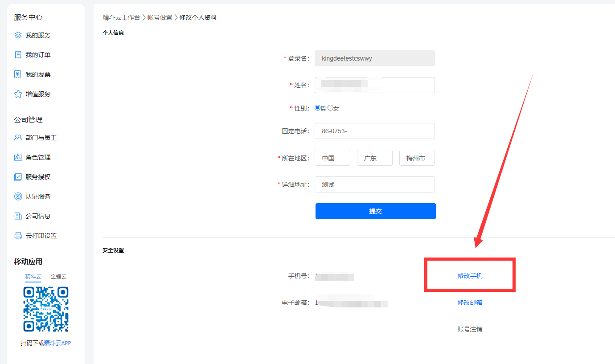Select the 男 gender radio button
615x364 pixels.
coord(317,107)
